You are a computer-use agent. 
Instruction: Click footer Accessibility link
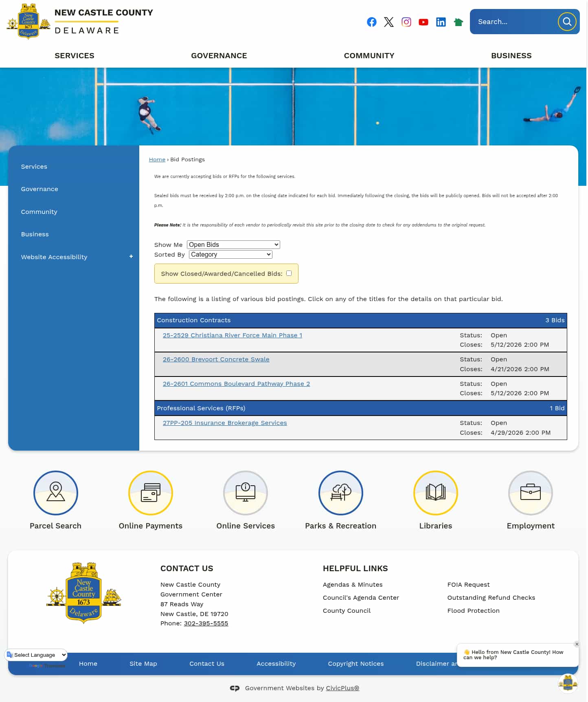tap(276, 664)
